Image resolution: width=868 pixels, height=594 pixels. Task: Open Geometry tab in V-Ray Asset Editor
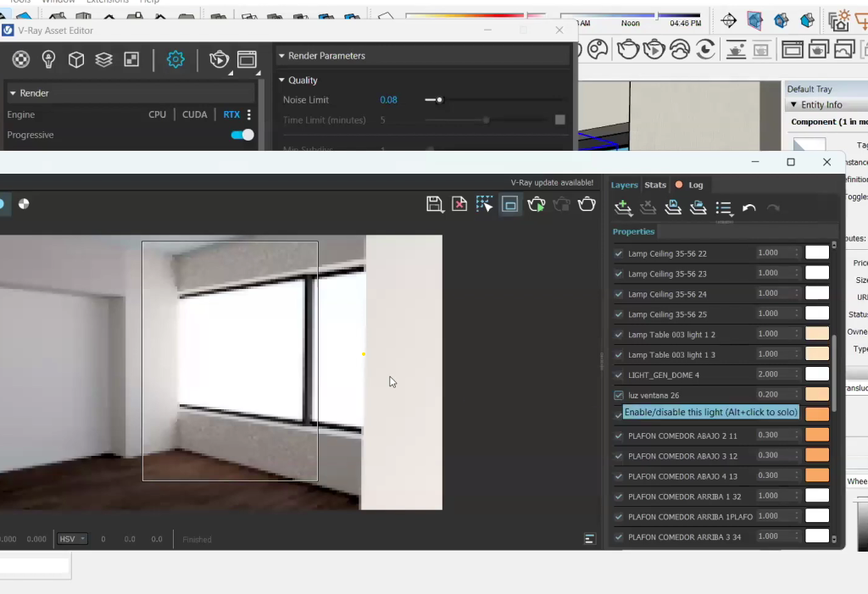click(75, 59)
